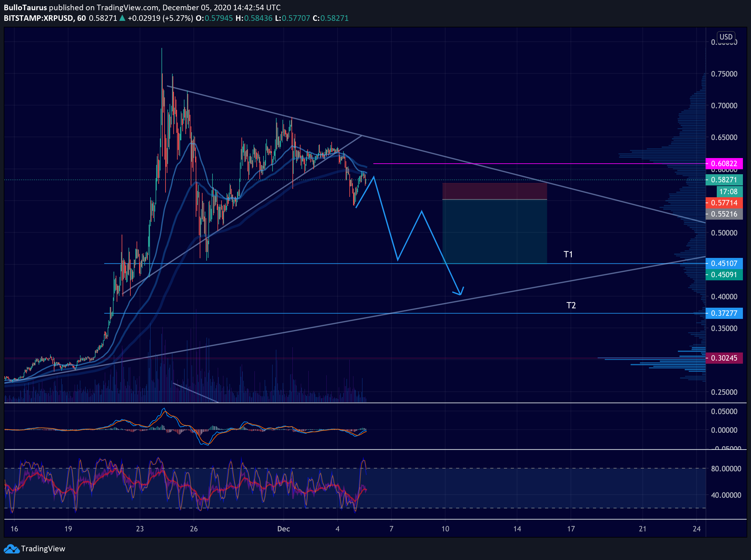Click the 14 date label on time axis

[x=517, y=529]
